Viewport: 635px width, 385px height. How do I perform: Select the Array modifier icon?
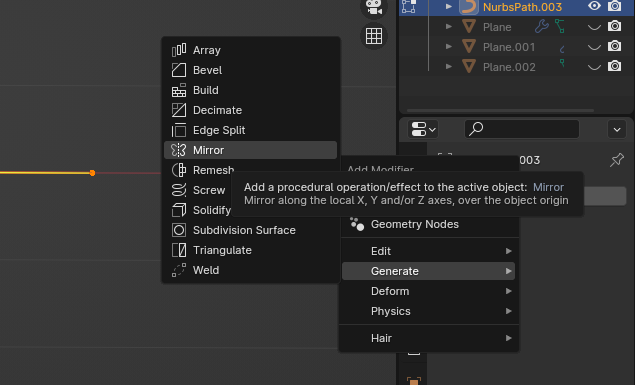[179, 50]
